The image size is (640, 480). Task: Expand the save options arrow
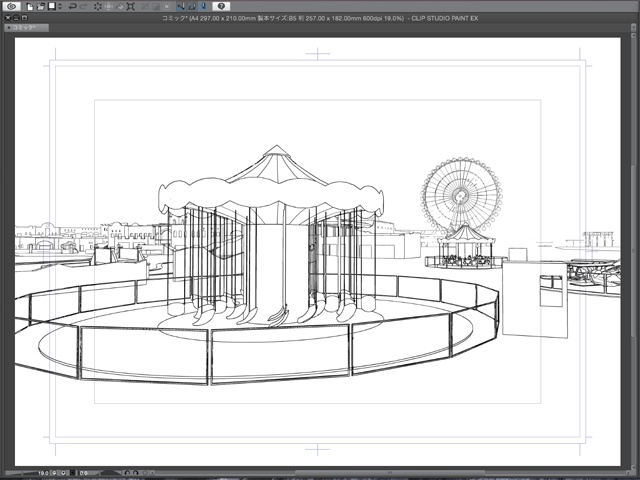click(60, 7)
